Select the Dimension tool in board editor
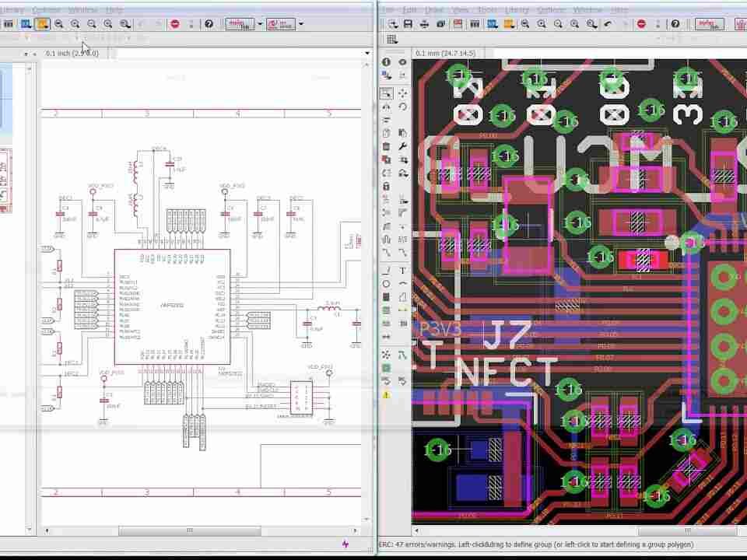Image resolution: width=747 pixels, height=560 pixels. point(387,337)
